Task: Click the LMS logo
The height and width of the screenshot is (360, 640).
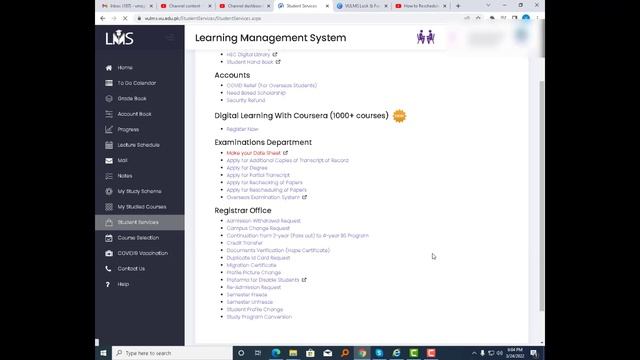Action: (x=120, y=38)
